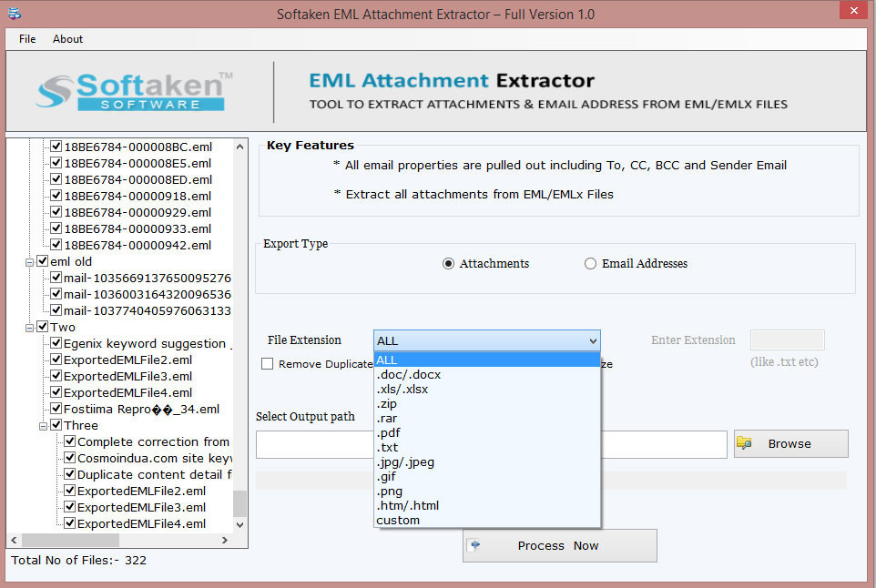Select the Email Addresses radio button

coord(590,264)
